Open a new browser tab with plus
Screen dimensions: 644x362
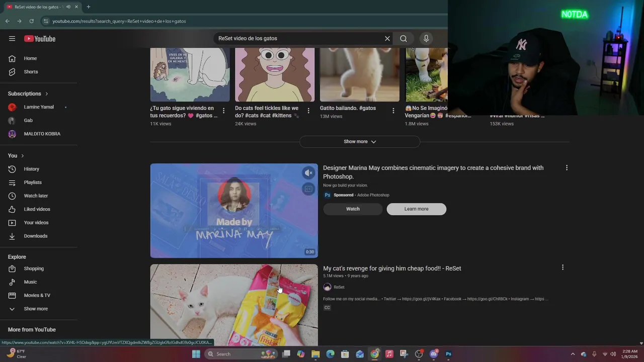pos(88,7)
